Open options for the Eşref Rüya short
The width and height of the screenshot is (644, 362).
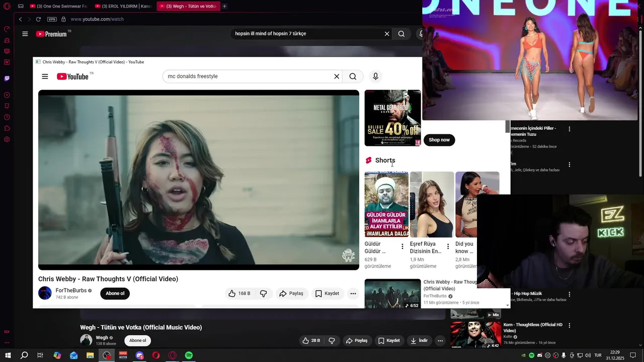[448, 246]
